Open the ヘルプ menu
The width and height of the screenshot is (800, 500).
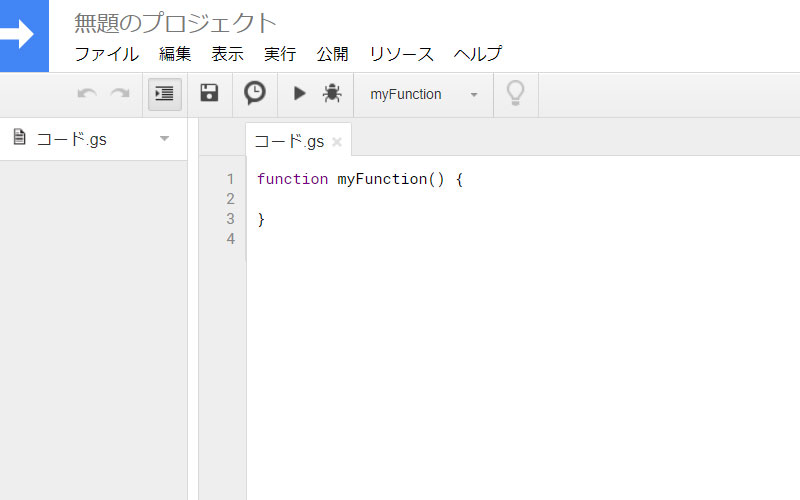click(x=478, y=54)
